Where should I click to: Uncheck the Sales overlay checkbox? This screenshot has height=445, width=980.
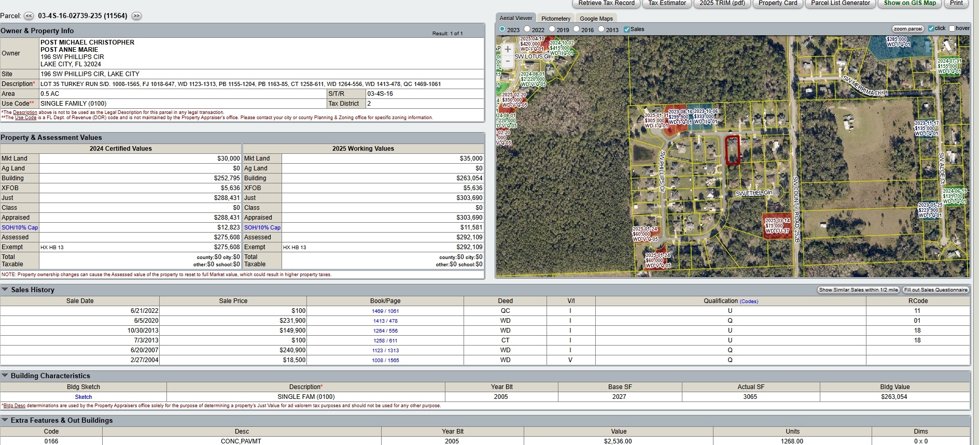click(x=626, y=30)
